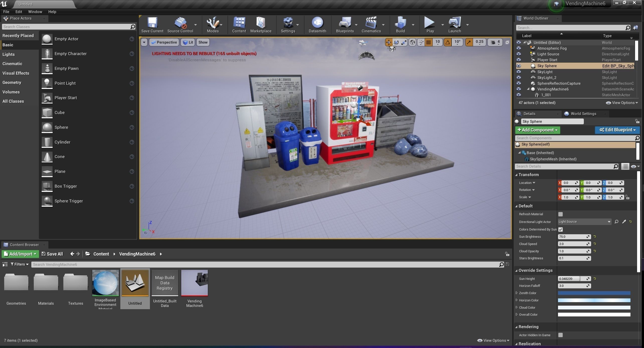The image size is (644, 348).
Task: Toggle Refresh Material checkbox
Action: [561, 214]
